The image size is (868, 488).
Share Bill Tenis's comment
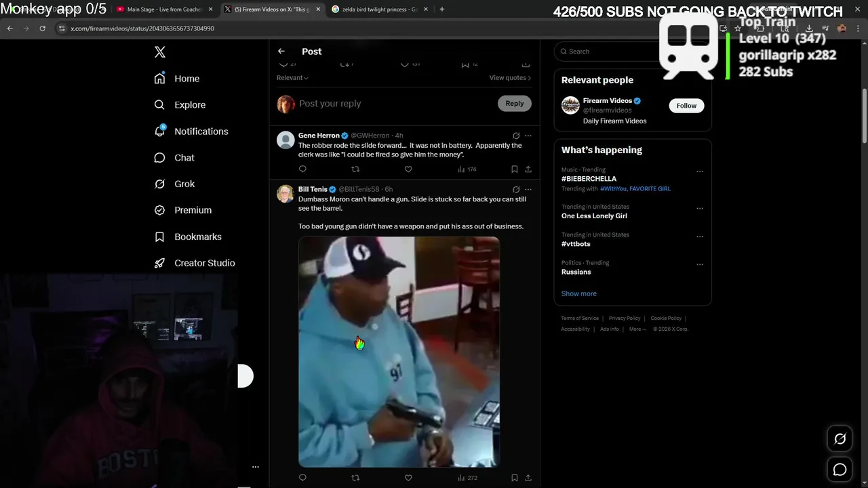click(x=528, y=478)
